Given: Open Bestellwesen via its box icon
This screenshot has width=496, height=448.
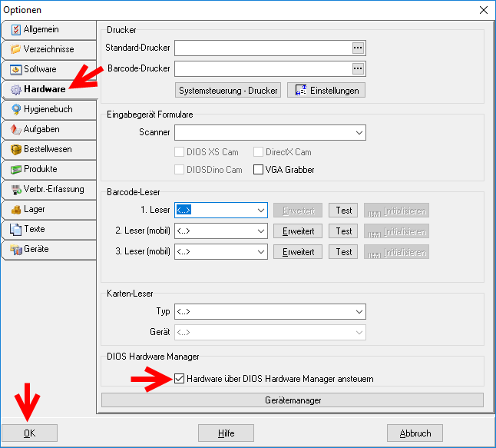Looking at the screenshot, I should pyautogui.click(x=16, y=149).
